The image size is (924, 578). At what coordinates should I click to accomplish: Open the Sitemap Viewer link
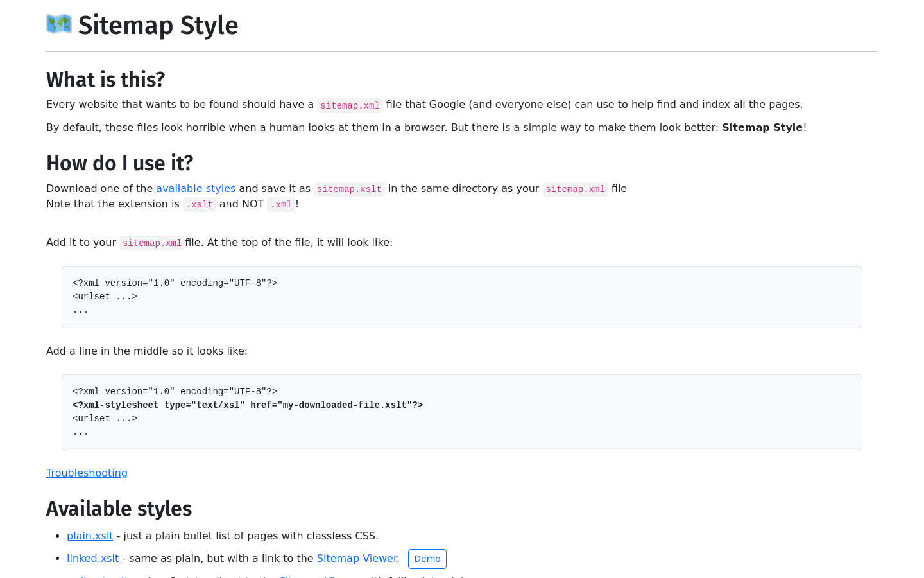(357, 558)
